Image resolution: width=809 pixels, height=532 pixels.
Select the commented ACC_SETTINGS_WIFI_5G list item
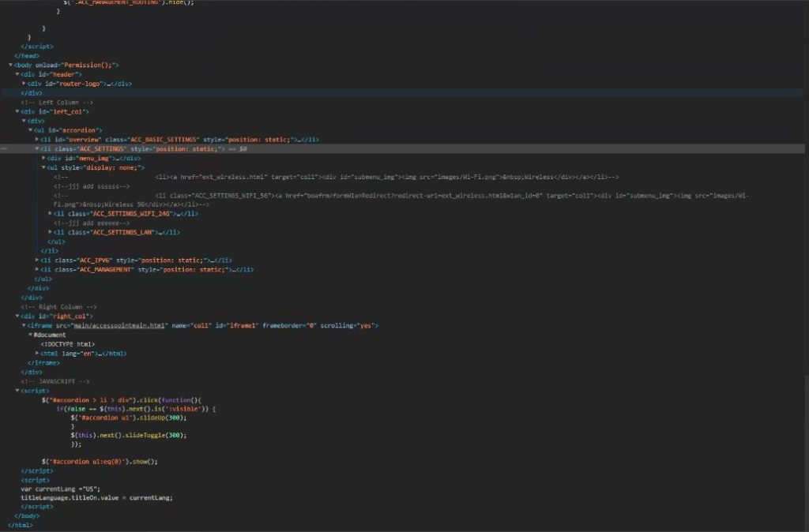click(401, 200)
